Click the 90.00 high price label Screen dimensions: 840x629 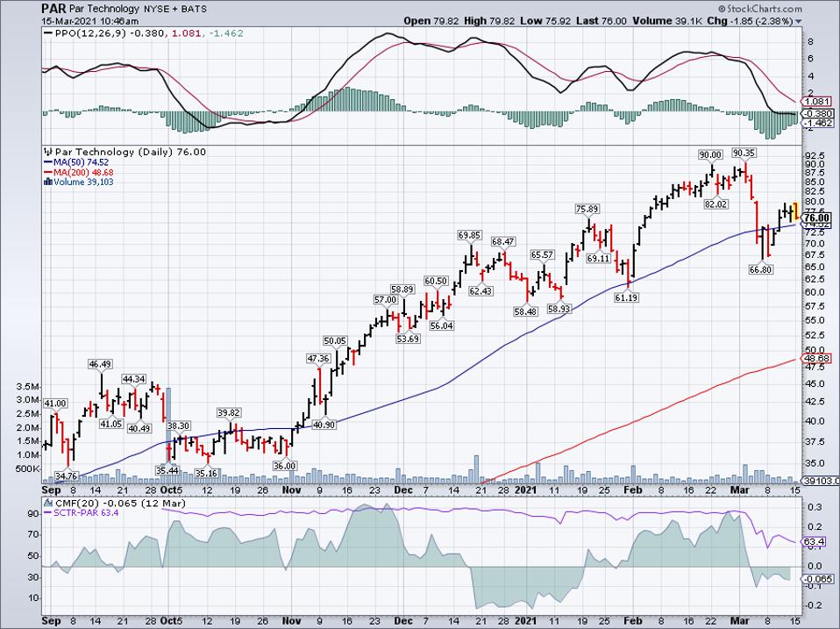coord(711,154)
